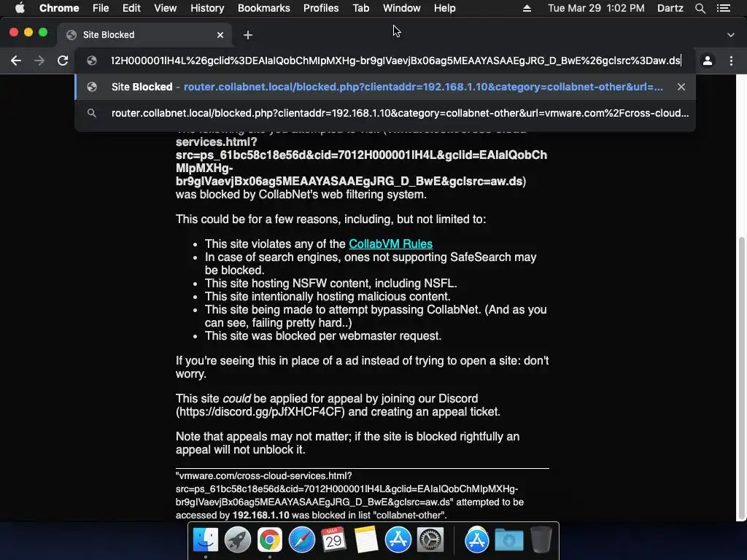This screenshot has height=560, width=747.
Task: Click the forward navigation arrow
Action: (39, 61)
